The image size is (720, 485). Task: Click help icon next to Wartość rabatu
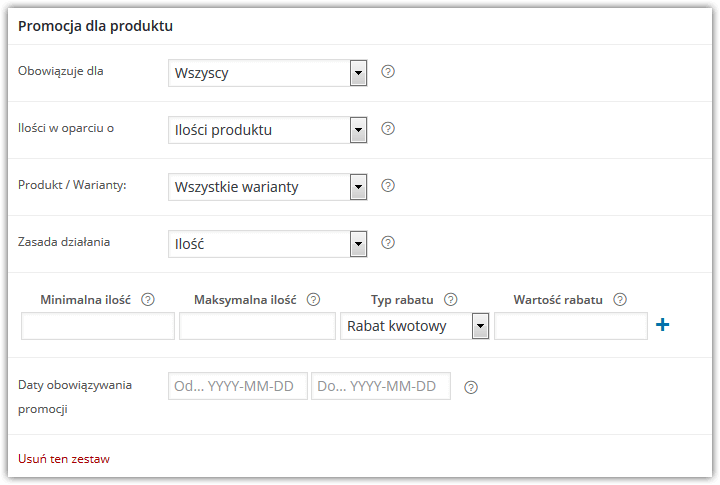click(x=620, y=300)
